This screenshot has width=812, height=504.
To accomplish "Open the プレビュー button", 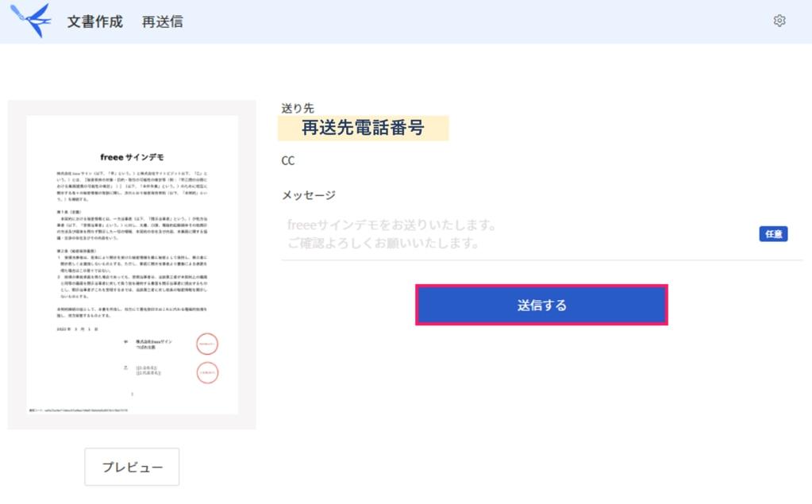I will tap(132, 467).
